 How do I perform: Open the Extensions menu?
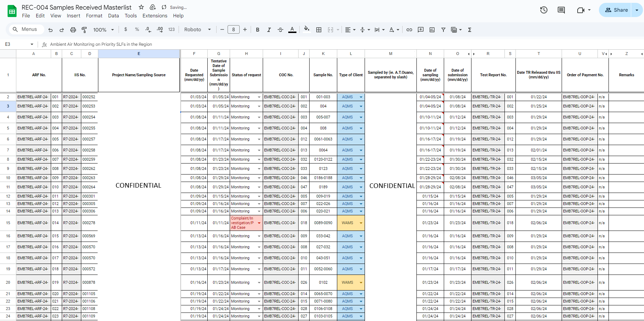point(155,16)
